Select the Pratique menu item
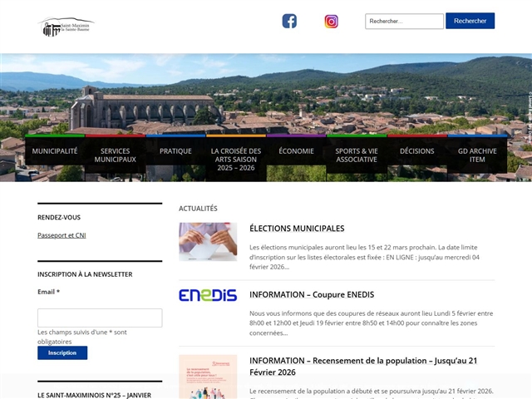This screenshot has height=399, width=532. 175,151
